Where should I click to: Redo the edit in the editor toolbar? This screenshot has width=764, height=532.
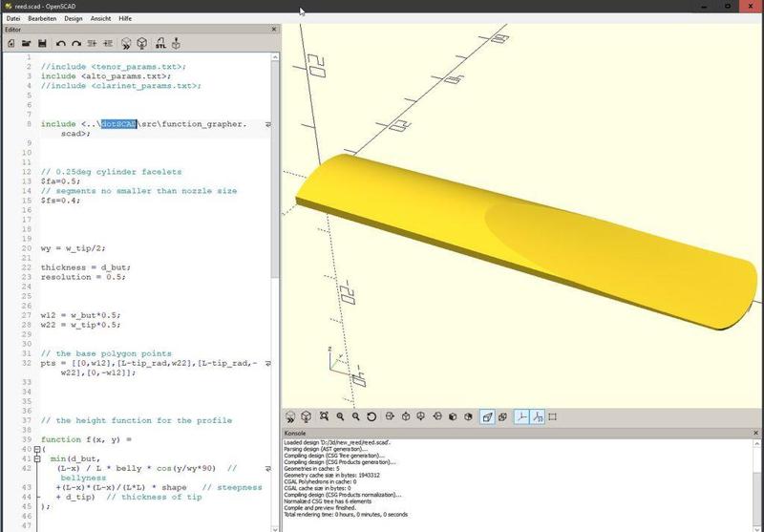[77, 44]
